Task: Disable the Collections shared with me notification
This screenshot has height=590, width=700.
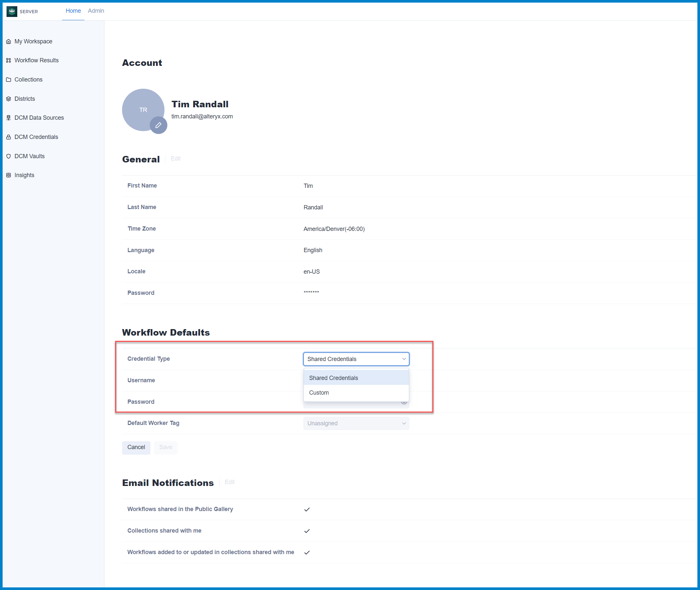Action: (307, 530)
